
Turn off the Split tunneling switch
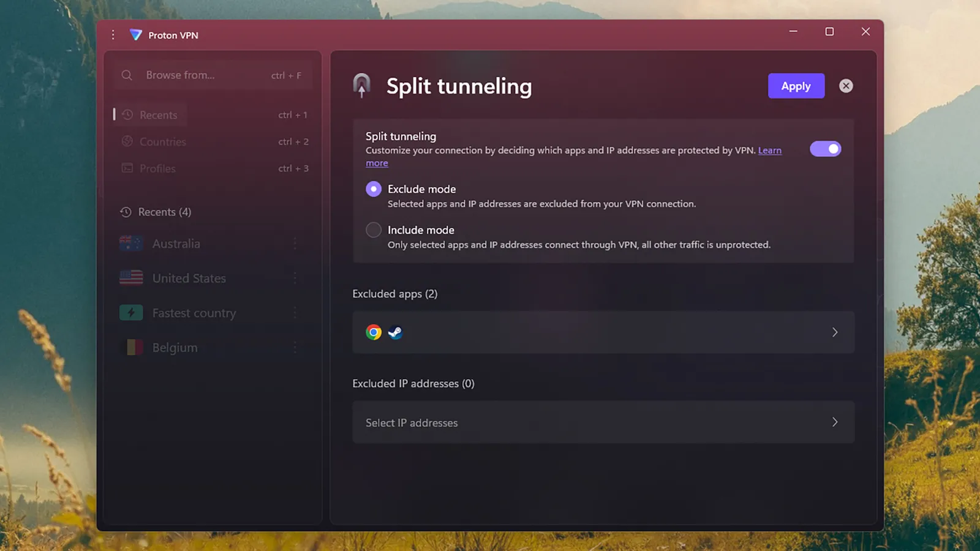pyautogui.click(x=826, y=149)
